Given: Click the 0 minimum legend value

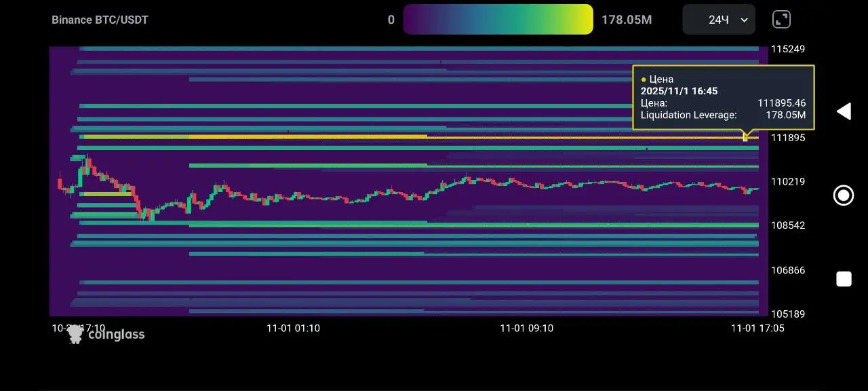Looking at the screenshot, I should click(x=391, y=20).
